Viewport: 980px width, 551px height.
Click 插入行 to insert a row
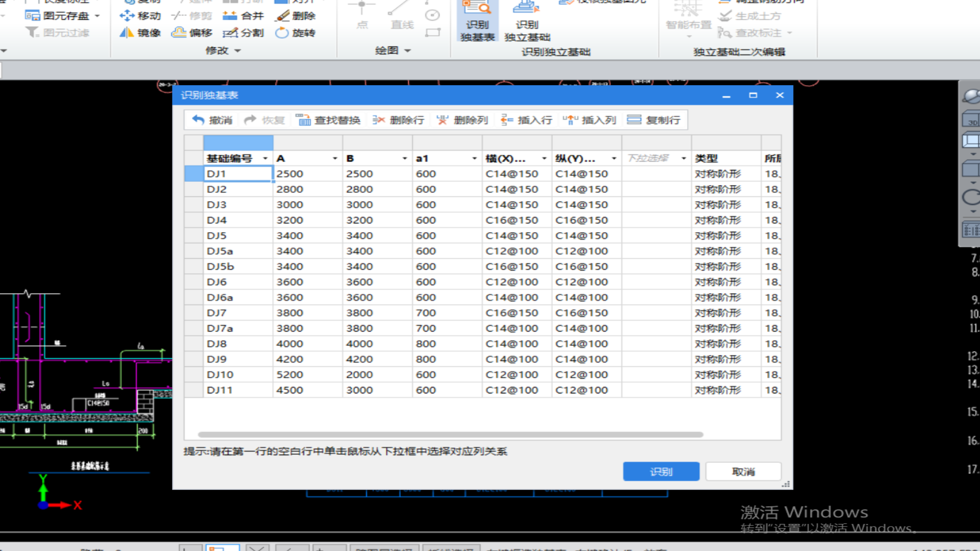[527, 120]
